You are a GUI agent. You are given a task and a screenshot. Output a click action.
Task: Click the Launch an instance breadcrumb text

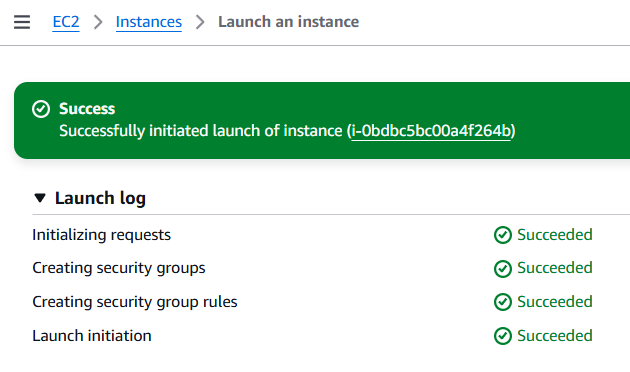point(288,22)
